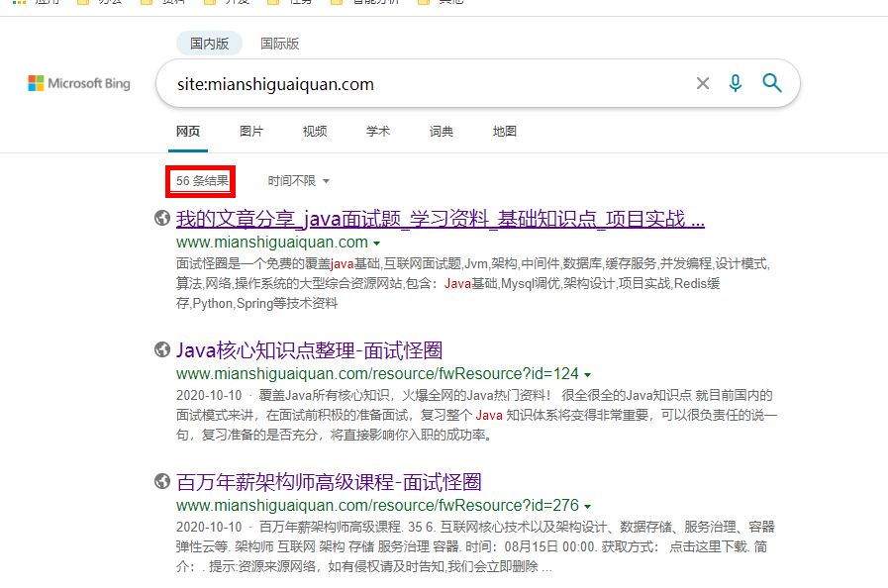Open the 地图 results tab
The image size is (888, 588).
tap(505, 132)
